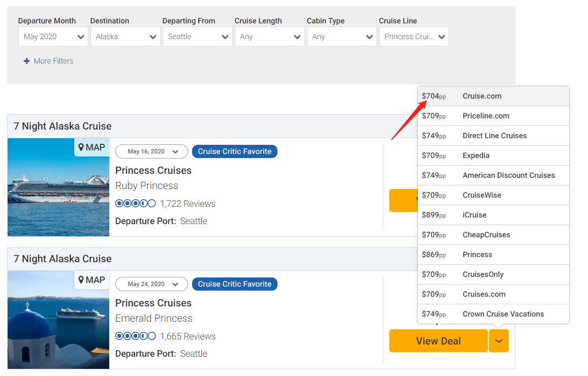Click the Ruby Princess rating circles
The height and width of the screenshot is (376, 588).
(135, 203)
